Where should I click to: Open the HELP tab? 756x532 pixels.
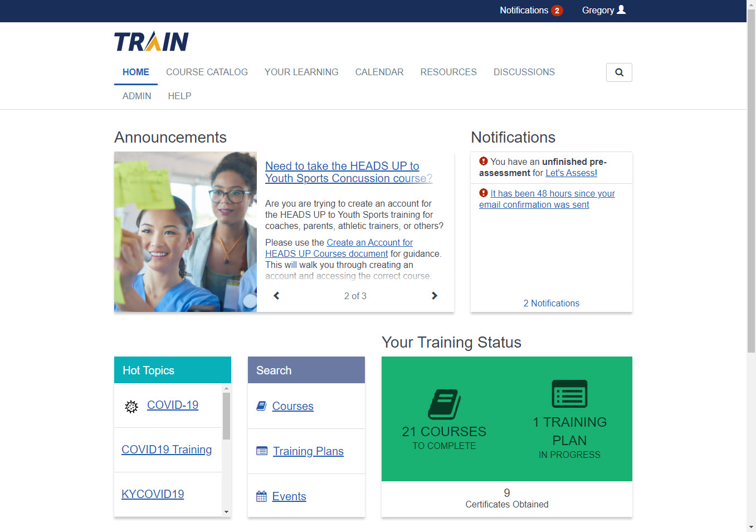(x=179, y=96)
